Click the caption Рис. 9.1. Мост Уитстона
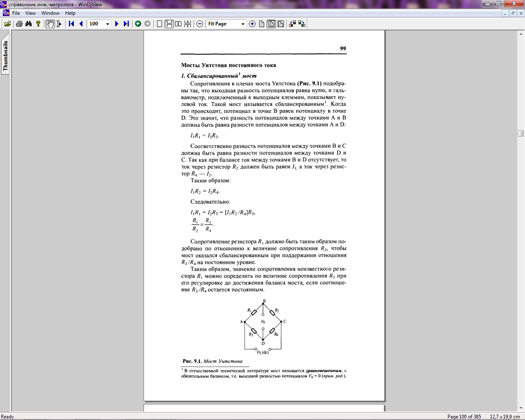This screenshot has width=525, height=420. click(x=212, y=361)
